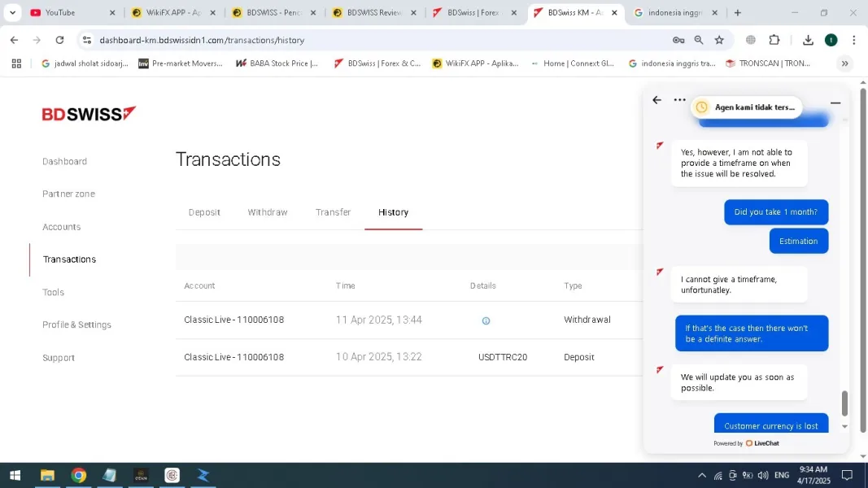Click the LiveChat powered-by link

point(746,443)
